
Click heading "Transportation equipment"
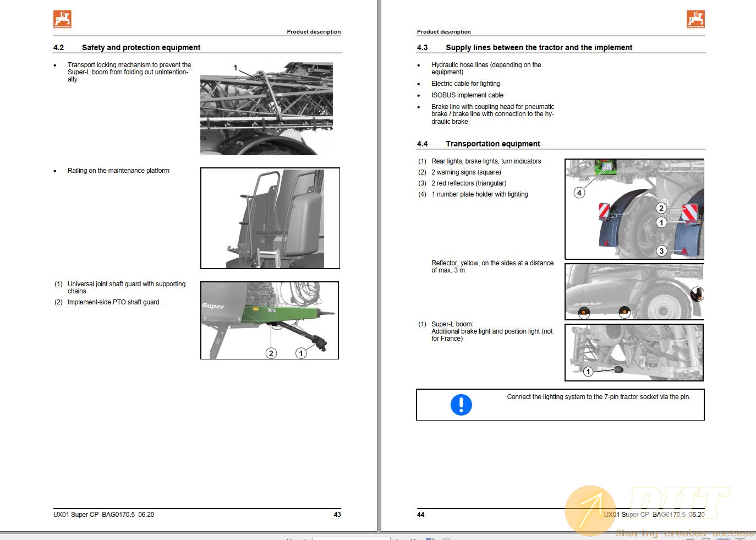(492, 144)
